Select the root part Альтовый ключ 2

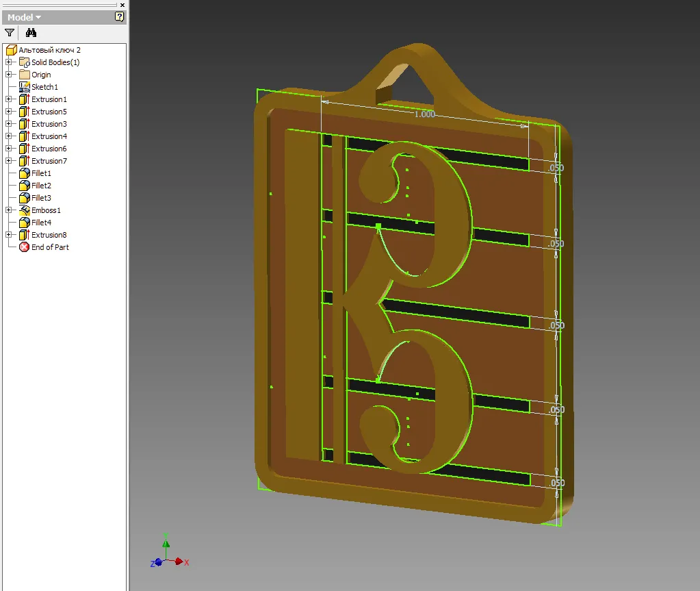tap(49, 50)
